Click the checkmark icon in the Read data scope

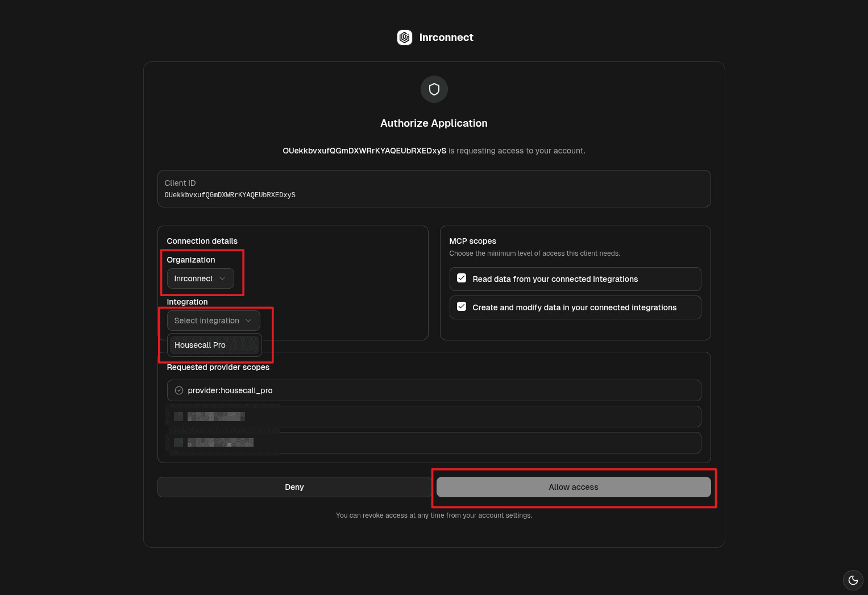(462, 278)
